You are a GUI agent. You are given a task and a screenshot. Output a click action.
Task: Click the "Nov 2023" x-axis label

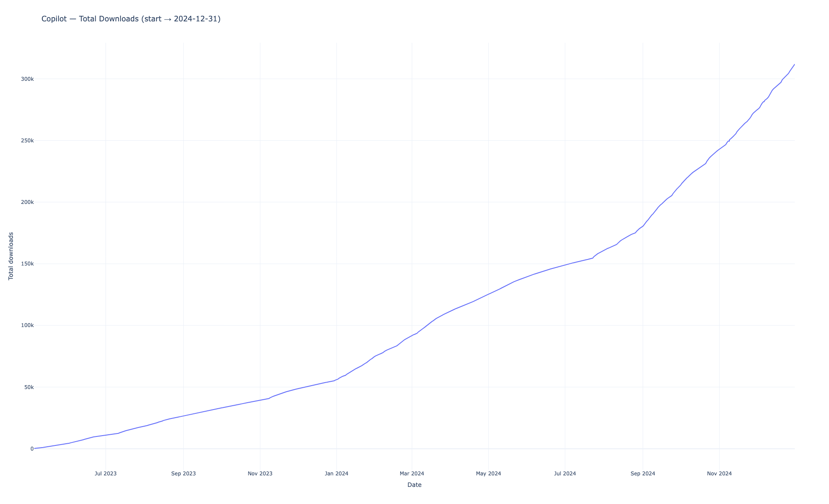click(260, 474)
